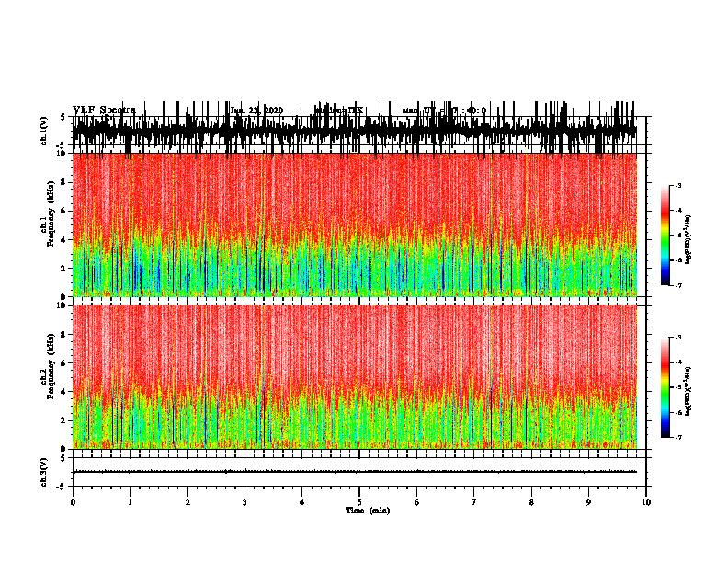This screenshot has height=563, width=728.
Task: Click the "5" tick on Time axis
Action: click(x=359, y=502)
